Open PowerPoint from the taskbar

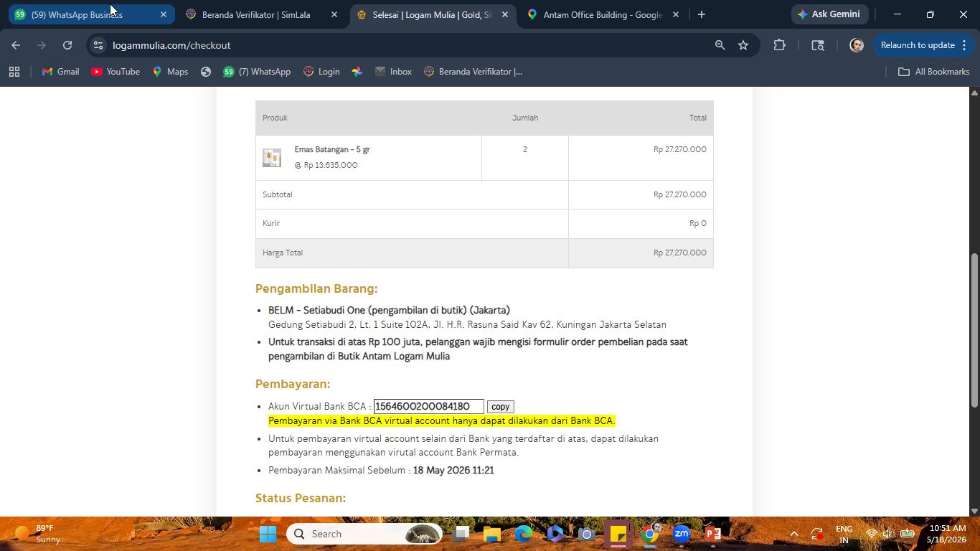pos(713,534)
